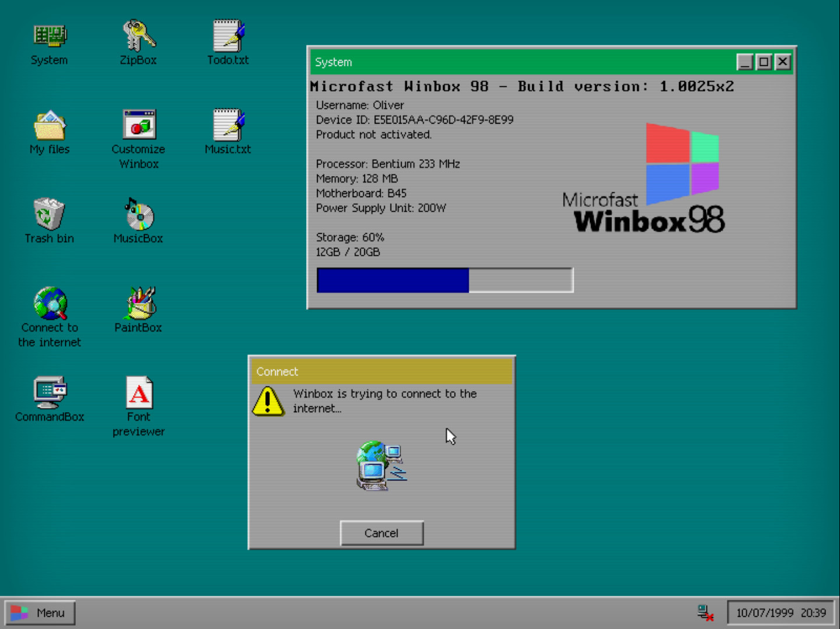Click the network icon in the system tray
840x629 pixels.
coord(704,612)
